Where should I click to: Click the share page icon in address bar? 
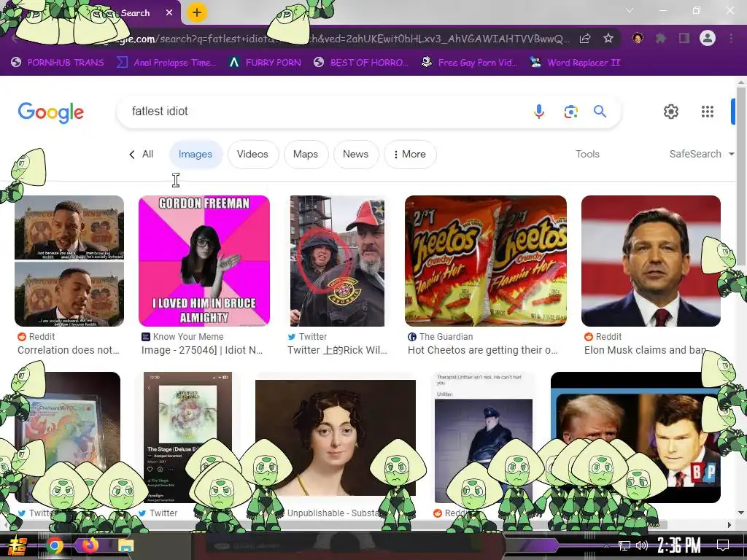click(x=585, y=38)
